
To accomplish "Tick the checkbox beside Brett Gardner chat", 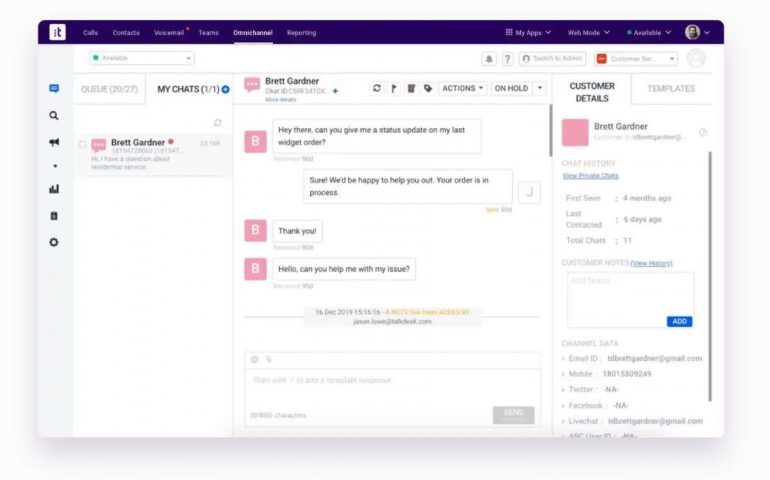I will coord(82,144).
